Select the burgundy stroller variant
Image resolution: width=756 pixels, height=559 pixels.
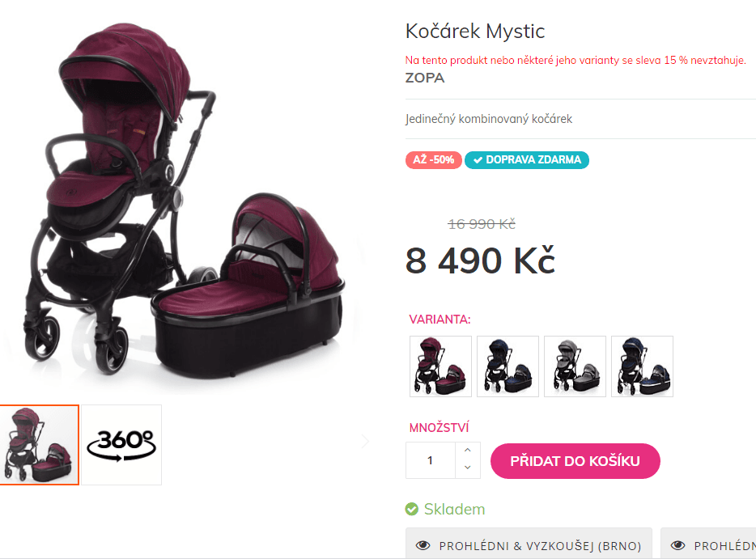[440, 366]
